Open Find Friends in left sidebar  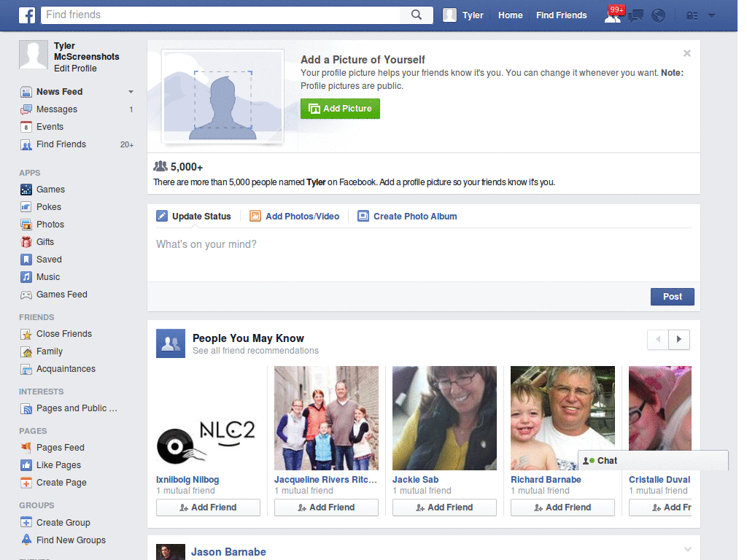tap(61, 144)
